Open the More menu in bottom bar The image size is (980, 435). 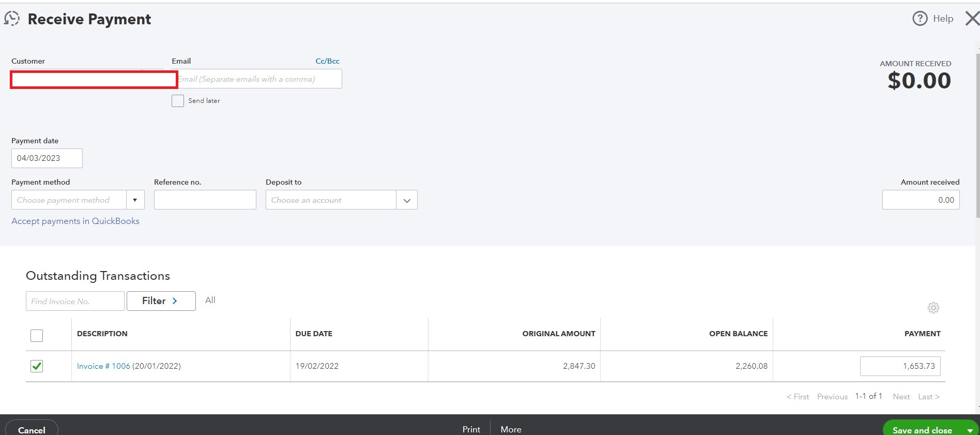511,429
